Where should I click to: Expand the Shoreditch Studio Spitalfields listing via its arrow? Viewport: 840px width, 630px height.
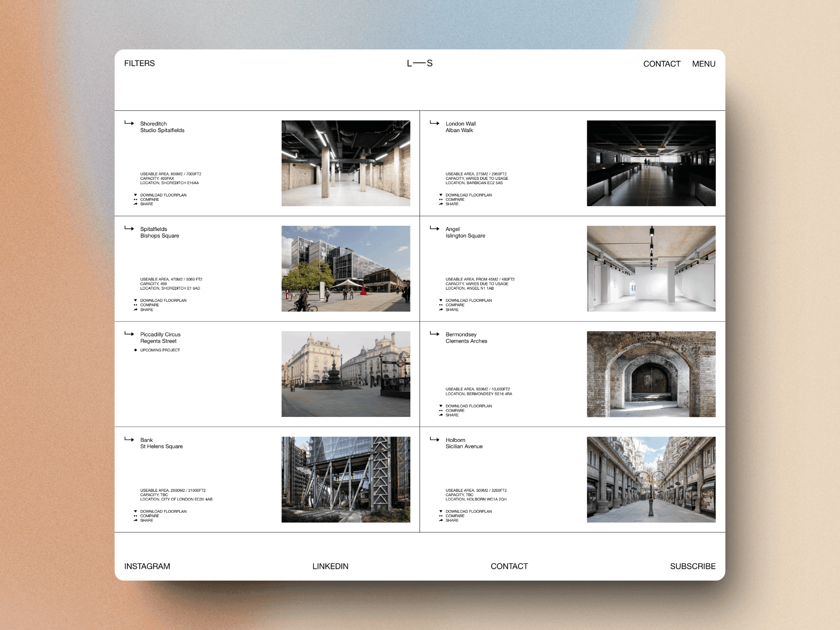click(x=129, y=124)
